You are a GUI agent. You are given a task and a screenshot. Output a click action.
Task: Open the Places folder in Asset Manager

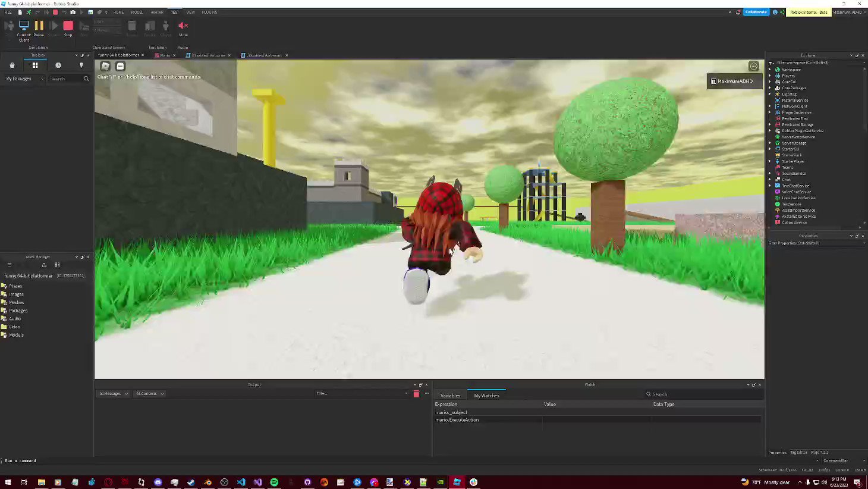click(15, 286)
